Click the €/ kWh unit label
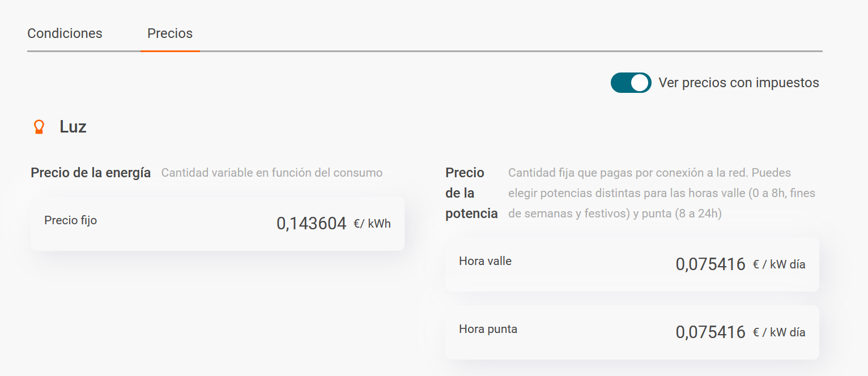The image size is (868, 376). tap(372, 224)
